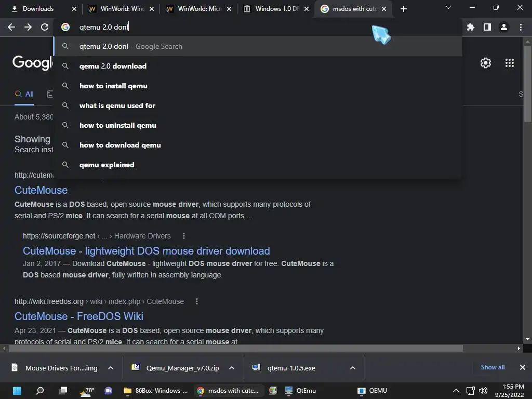Open the taskbar icon left of QtEmu
The image size is (532, 399).
(x=273, y=391)
